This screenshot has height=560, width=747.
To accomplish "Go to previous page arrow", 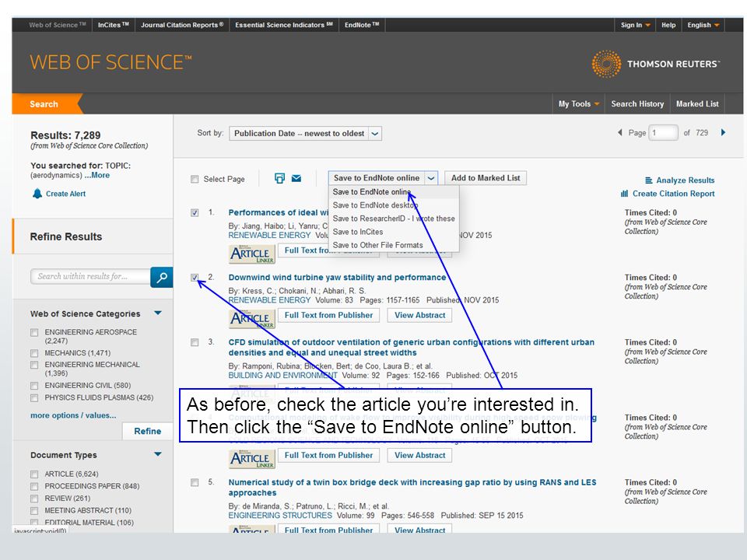I will 620,132.
